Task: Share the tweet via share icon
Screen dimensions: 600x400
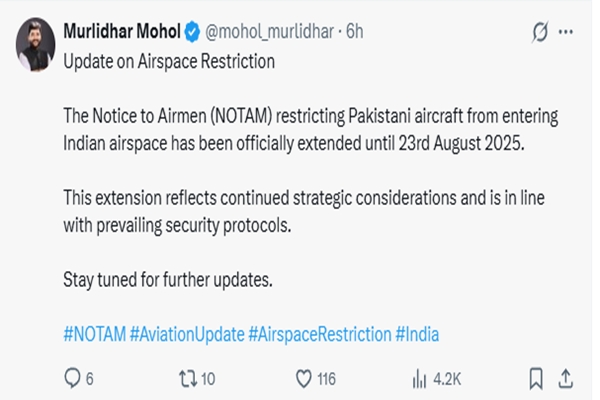Action: coord(566,378)
